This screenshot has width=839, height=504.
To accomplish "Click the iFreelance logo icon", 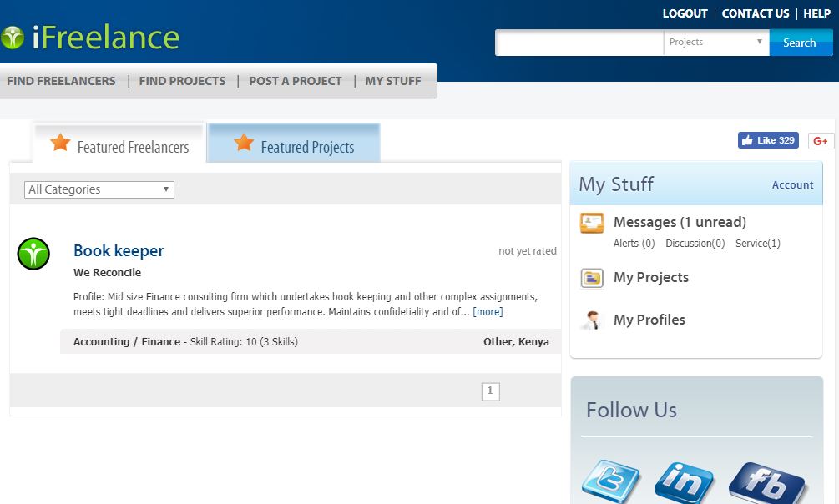I will click(x=12, y=38).
